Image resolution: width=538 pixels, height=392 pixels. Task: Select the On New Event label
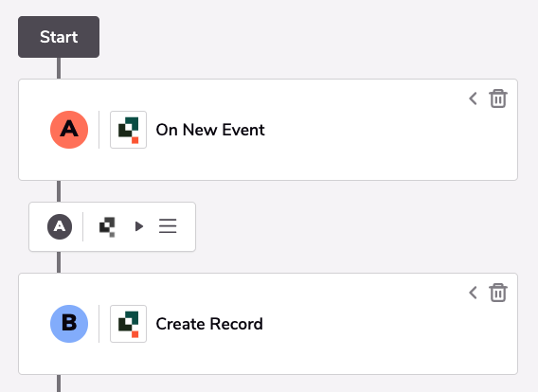(210, 130)
